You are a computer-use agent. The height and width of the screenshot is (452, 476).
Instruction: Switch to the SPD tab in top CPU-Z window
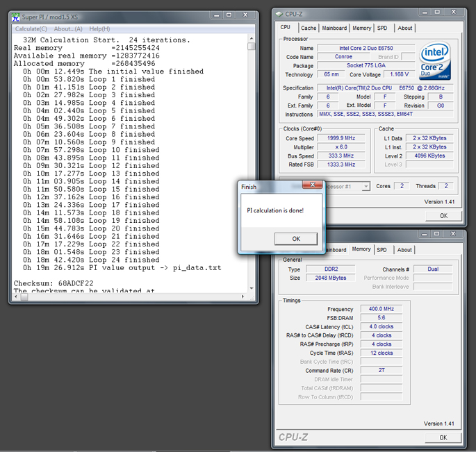point(382,28)
